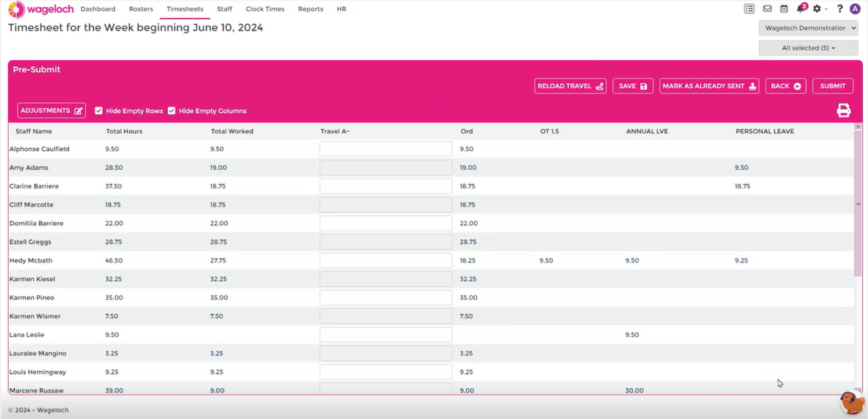Click travel field for Hedy Mcbath

(386, 260)
